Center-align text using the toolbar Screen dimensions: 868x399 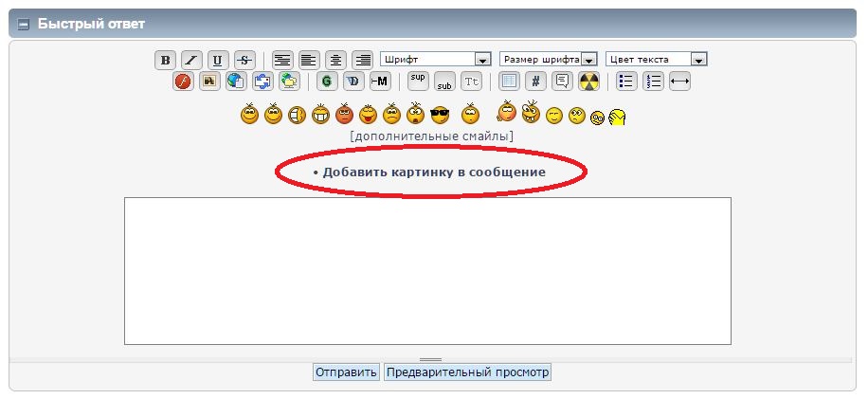[x=336, y=60]
